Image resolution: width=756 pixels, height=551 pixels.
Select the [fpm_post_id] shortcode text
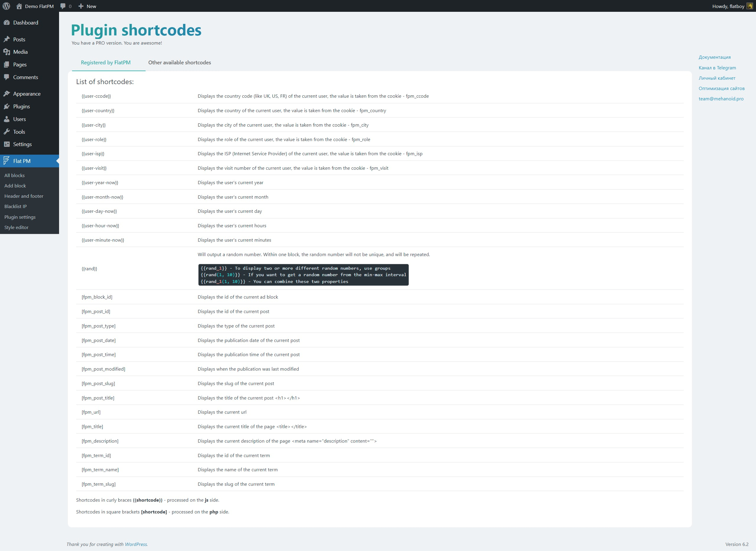(96, 312)
